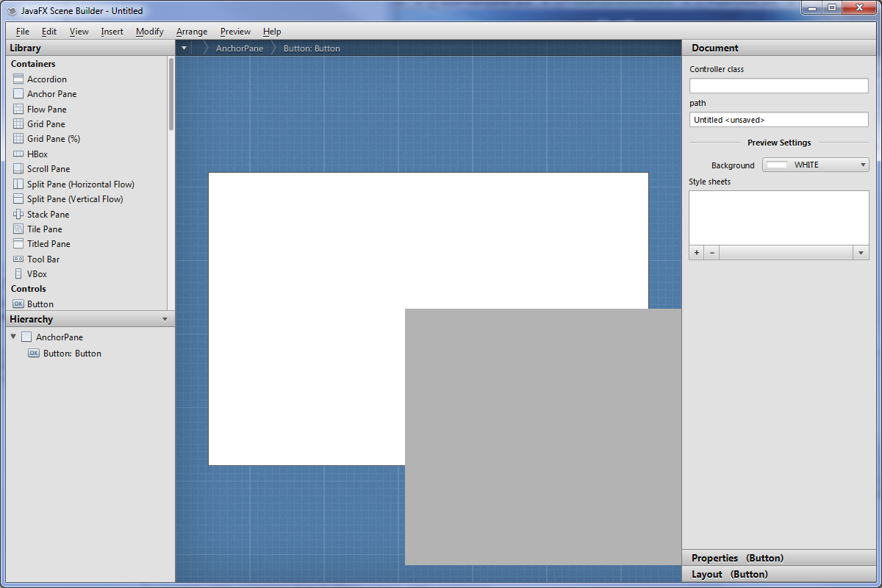Open the breadcrumb bar dropdown arrow
This screenshot has height=588, width=882.
tap(184, 49)
